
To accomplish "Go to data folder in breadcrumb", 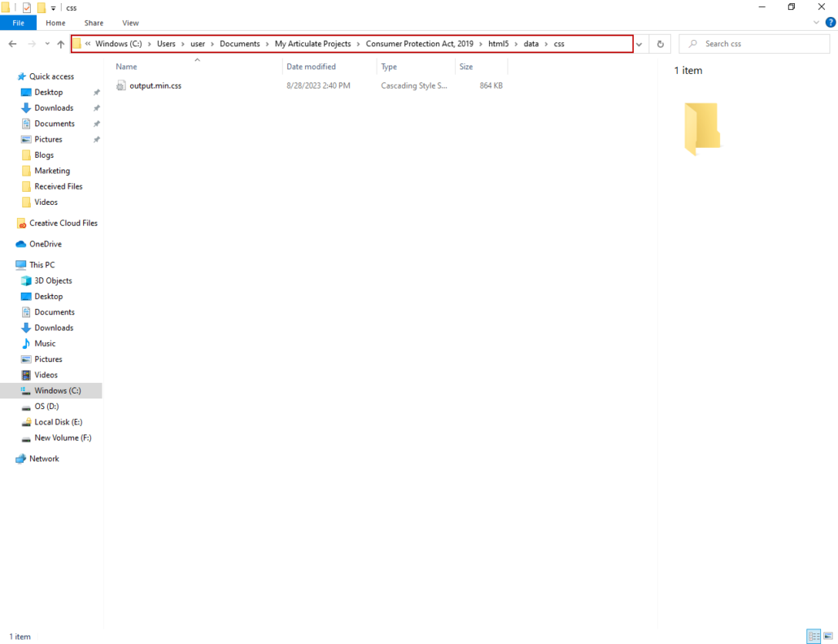I will click(x=530, y=44).
